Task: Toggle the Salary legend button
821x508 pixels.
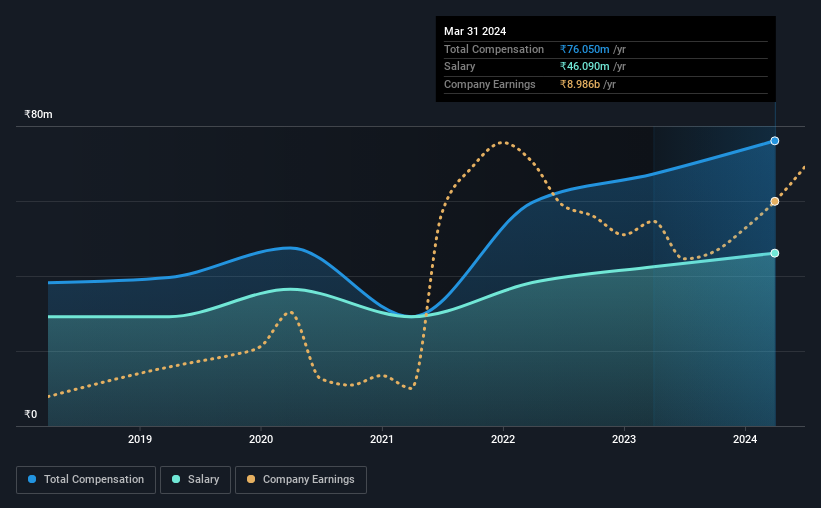Action: click(195, 480)
